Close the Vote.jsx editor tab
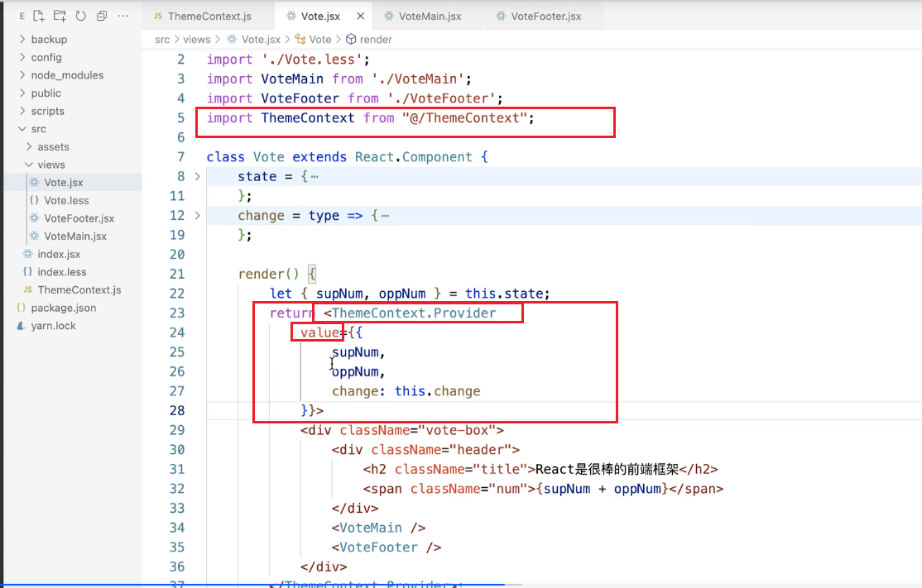Image resolution: width=922 pixels, height=588 pixels. click(361, 17)
